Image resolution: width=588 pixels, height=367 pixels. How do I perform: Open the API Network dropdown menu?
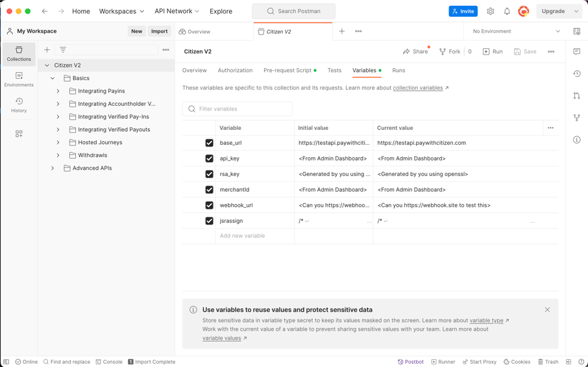click(177, 11)
